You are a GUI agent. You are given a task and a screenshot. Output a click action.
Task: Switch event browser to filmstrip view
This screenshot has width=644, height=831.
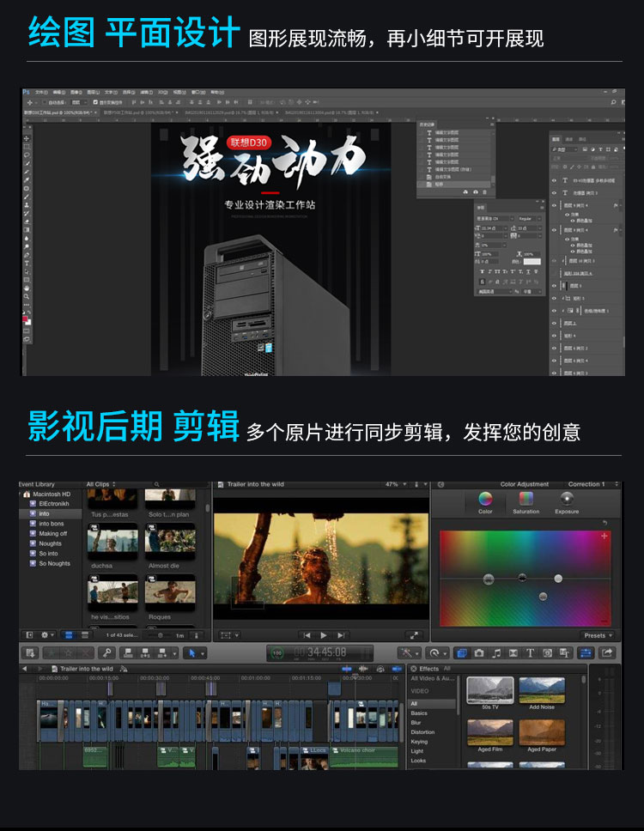69,635
